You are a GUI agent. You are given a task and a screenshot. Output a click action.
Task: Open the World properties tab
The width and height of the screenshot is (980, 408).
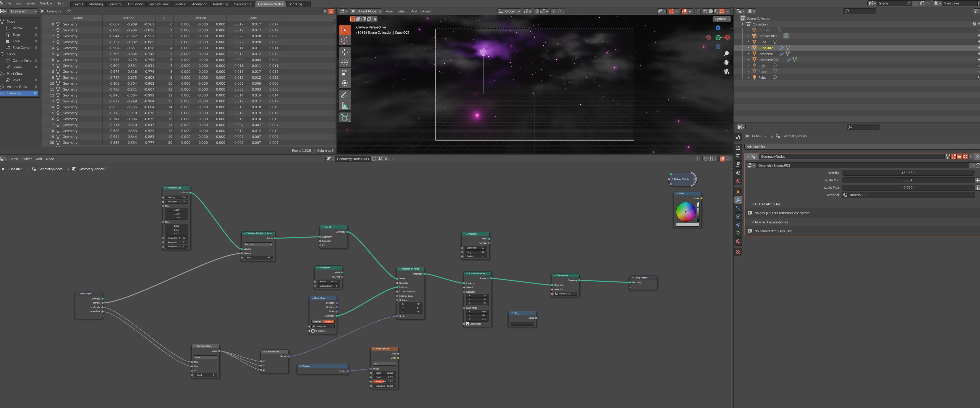[738, 181]
